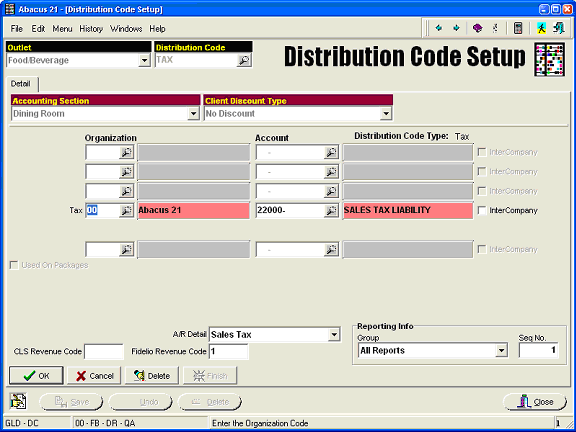Click the bottom row Account field
This screenshot has width=576, height=432.
pos(290,249)
